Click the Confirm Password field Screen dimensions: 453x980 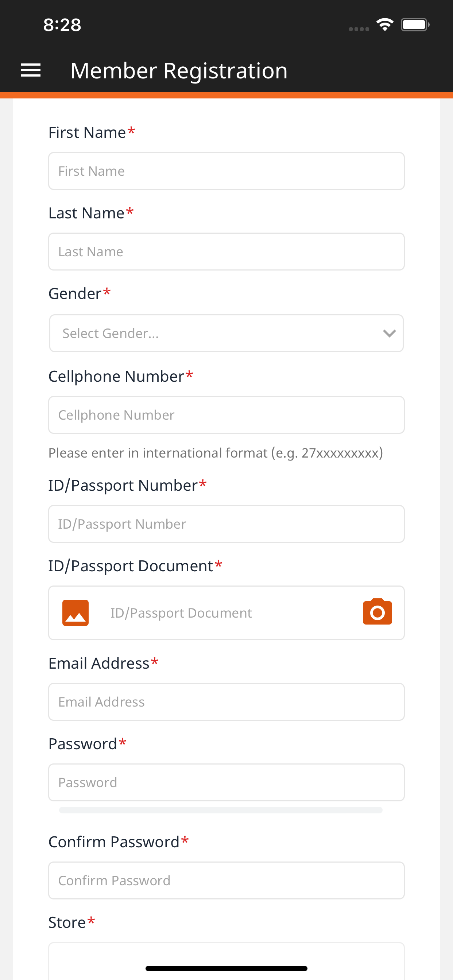pos(226,880)
